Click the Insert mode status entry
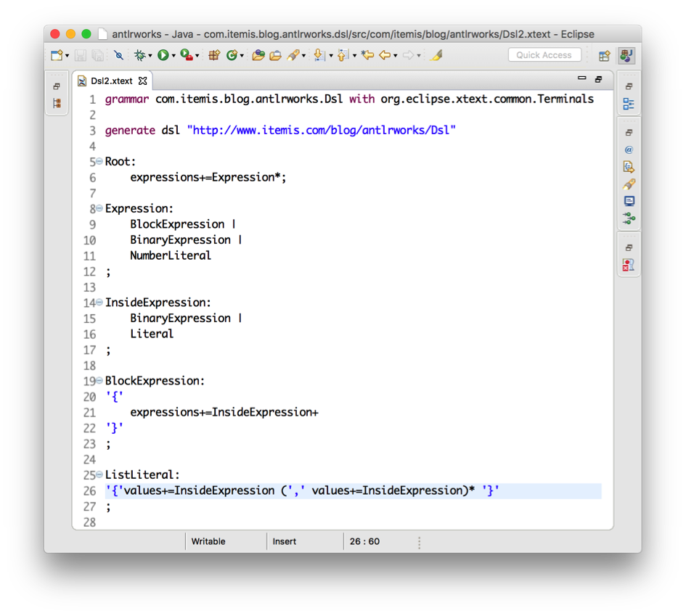 (285, 541)
